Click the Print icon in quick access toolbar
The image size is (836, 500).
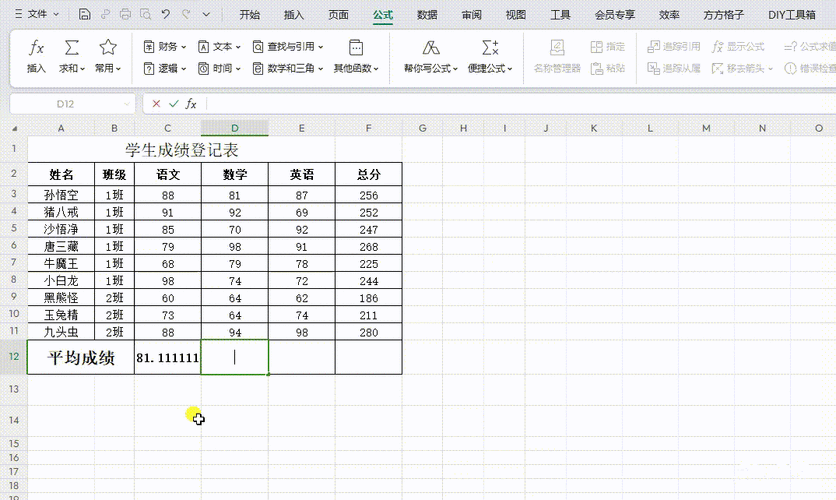(125, 14)
